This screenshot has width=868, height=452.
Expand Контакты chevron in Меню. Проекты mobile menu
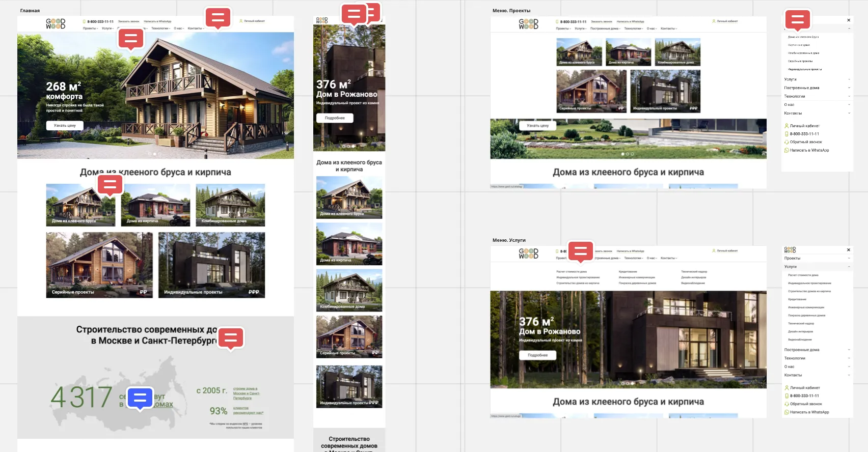849,113
